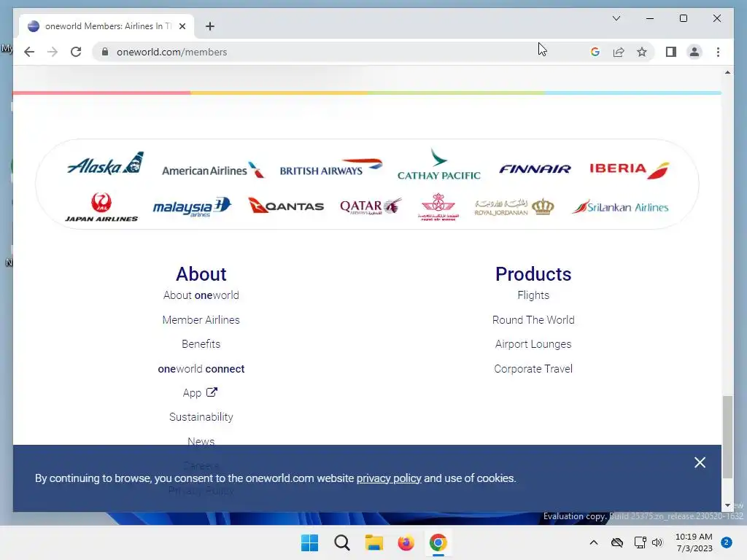Open the Royal Air Maroc logo
This screenshot has width=747, height=560.
coord(438,206)
